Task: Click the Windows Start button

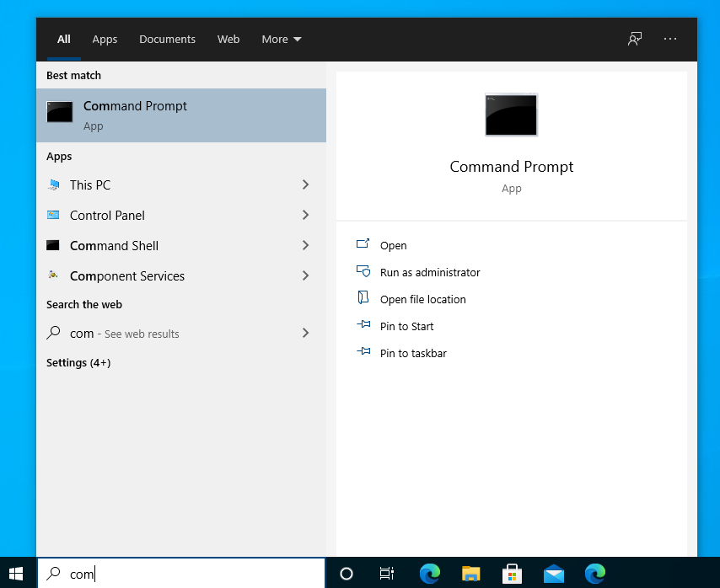Action: click(x=17, y=573)
